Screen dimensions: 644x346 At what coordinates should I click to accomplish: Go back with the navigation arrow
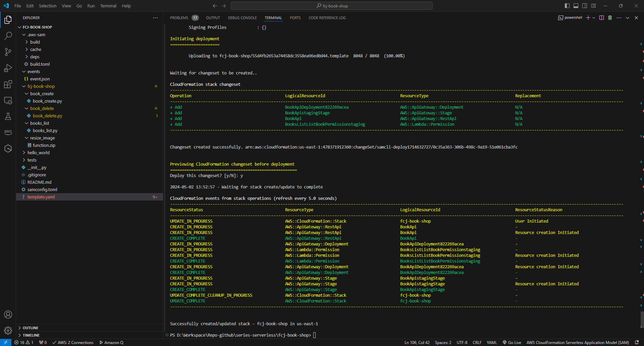click(215, 6)
